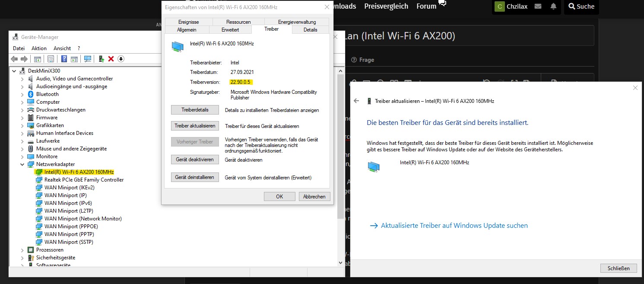Click the scan for hardware changes monitor icon

click(x=88, y=59)
